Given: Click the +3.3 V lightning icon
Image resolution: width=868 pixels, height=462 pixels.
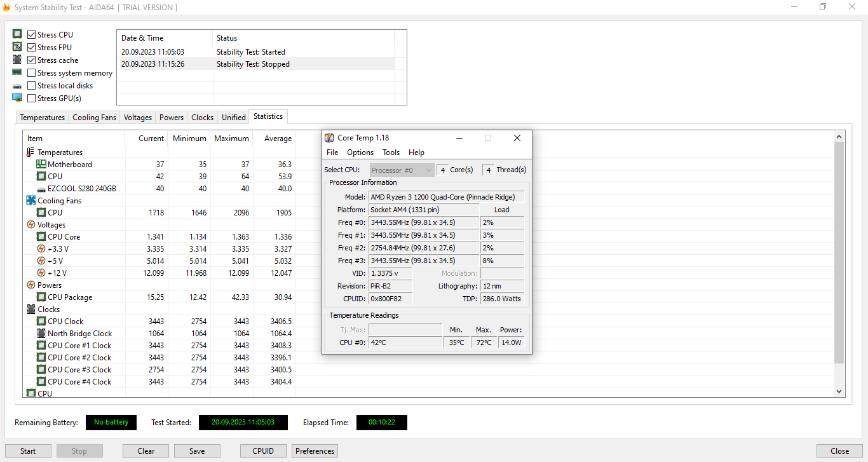Looking at the screenshot, I should click(41, 248).
